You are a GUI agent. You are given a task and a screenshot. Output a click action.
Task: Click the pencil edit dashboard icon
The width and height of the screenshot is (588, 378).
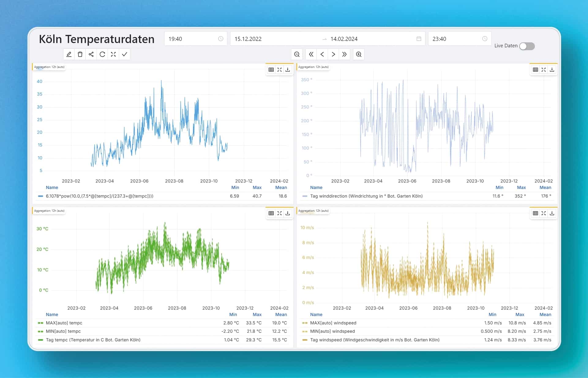click(69, 54)
